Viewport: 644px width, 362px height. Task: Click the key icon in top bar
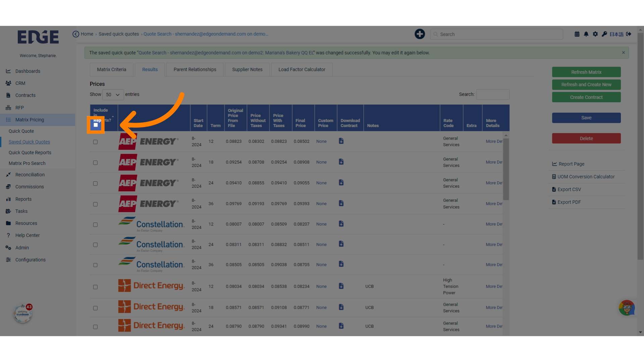click(604, 34)
